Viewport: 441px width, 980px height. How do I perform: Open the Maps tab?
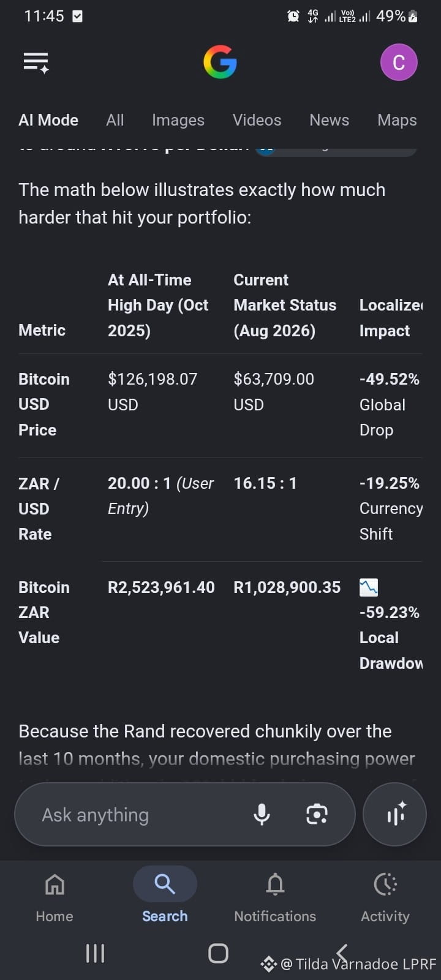(397, 120)
